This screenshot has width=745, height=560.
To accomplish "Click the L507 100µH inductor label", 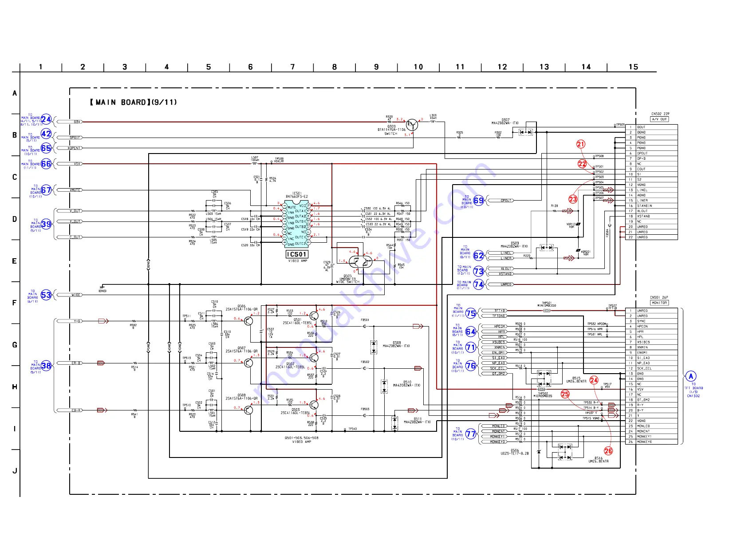I will click(255, 158).
